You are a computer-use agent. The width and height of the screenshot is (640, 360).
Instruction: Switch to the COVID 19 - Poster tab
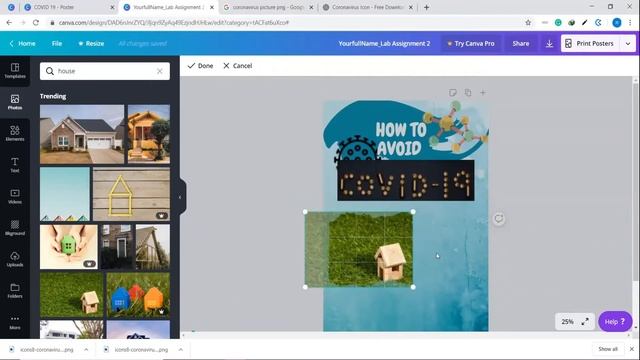pyautogui.click(x=68, y=7)
